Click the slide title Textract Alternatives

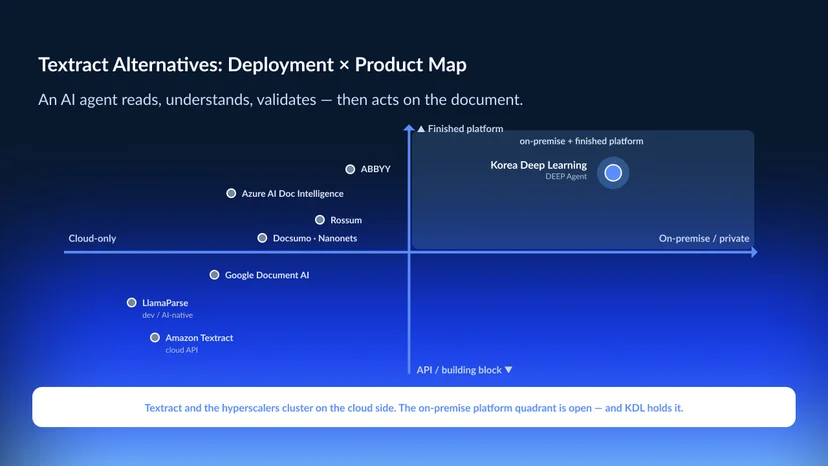click(x=252, y=64)
